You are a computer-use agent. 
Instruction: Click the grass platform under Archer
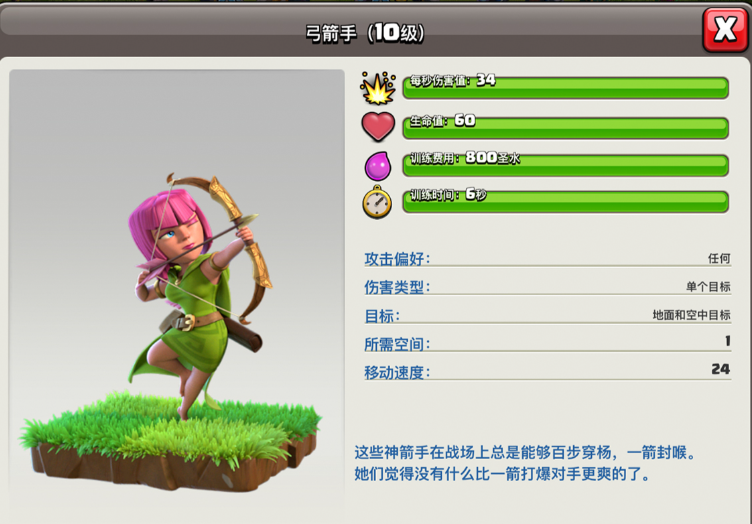click(x=170, y=441)
